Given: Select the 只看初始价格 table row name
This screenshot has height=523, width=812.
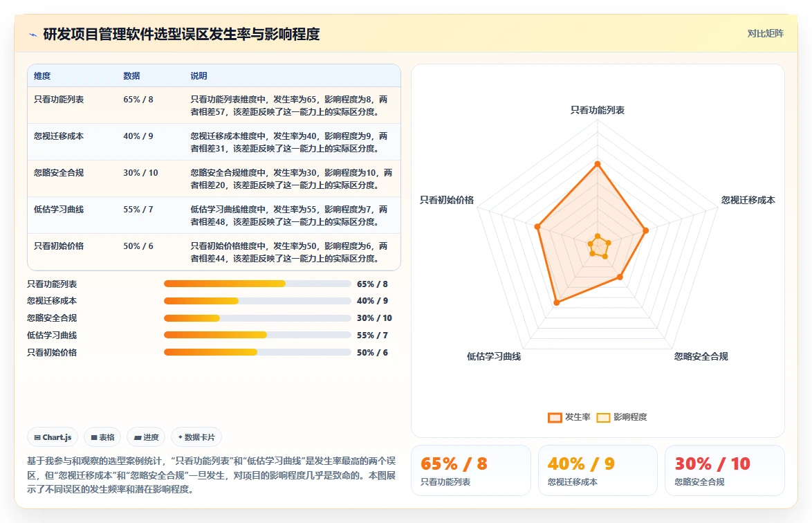Looking at the screenshot, I should (x=59, y=246).
